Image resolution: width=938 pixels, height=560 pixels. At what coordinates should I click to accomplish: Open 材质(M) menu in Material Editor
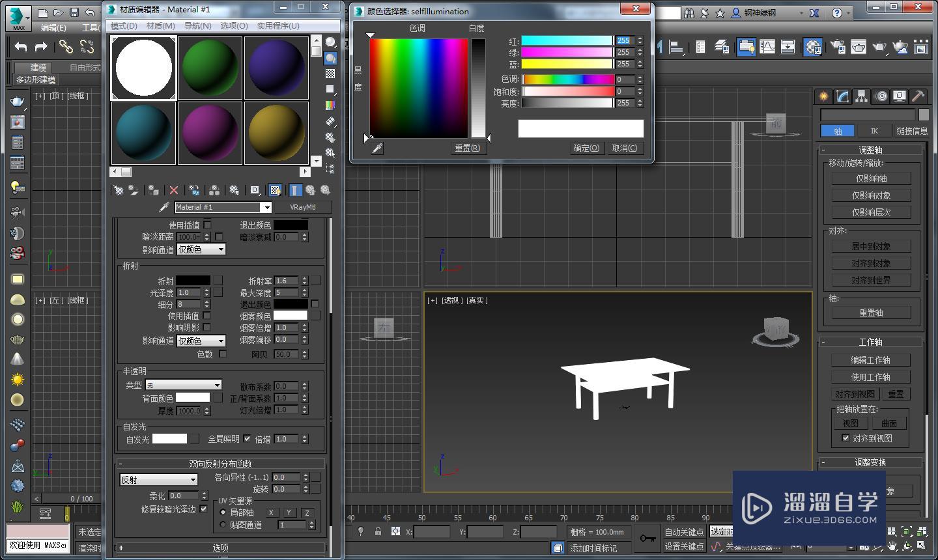click(160, 25)
